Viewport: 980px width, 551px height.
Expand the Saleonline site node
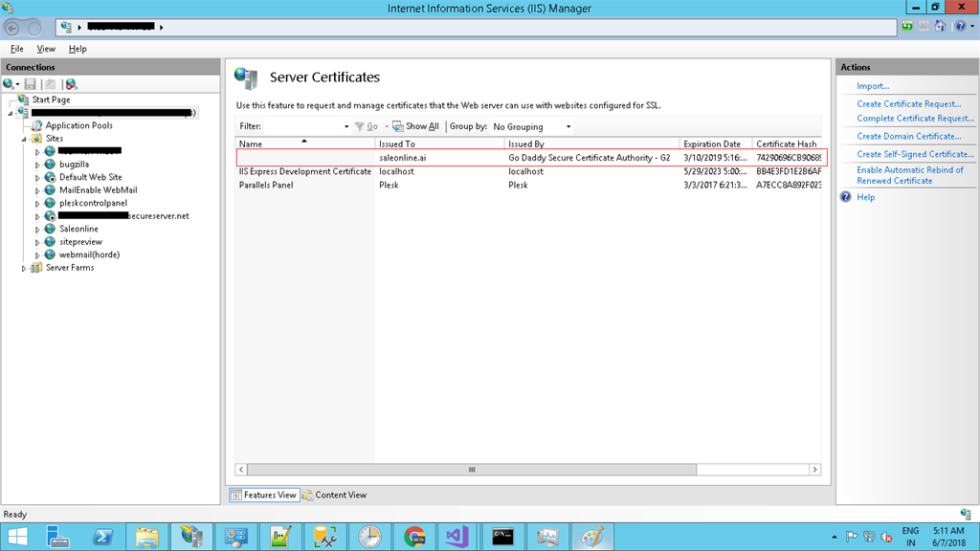(x=37, y=230)
